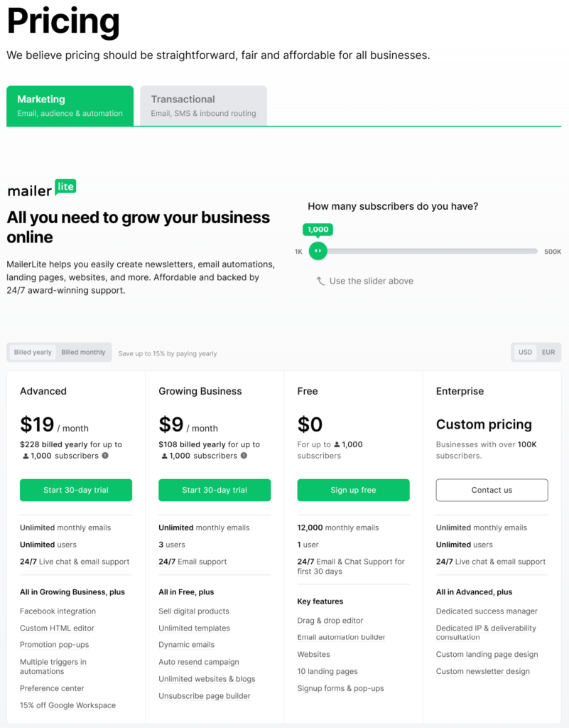The image size is (569, 728).
Task: Click Sell digital products feature text
Action: coord(194,611)
